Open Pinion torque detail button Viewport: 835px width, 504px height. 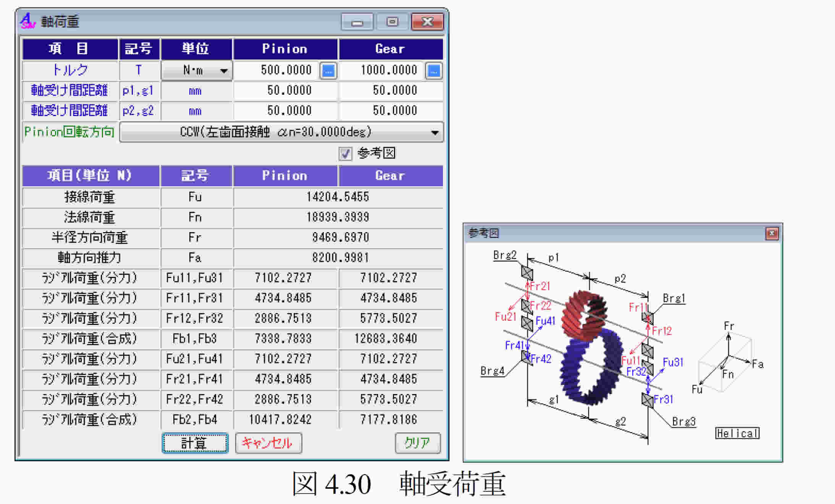(x=328, y=71)
